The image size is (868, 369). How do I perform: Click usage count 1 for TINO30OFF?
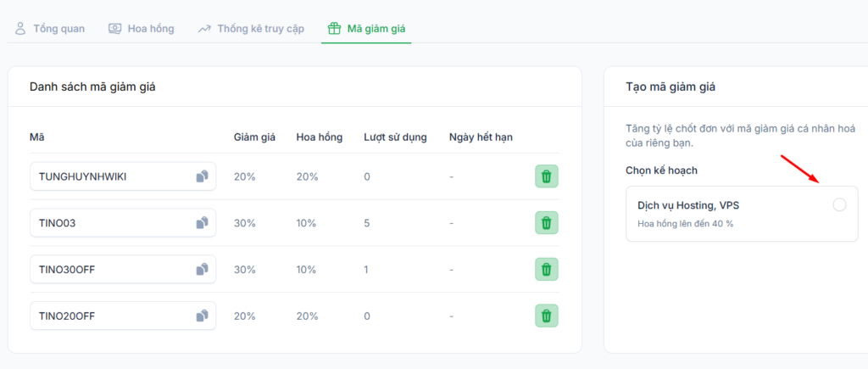click(x=366, y=270)
